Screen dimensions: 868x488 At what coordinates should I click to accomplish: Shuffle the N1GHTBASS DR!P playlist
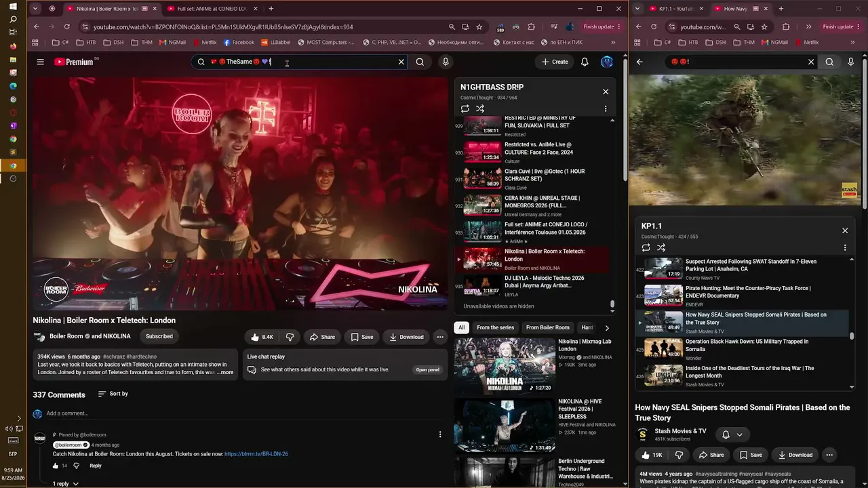coord(480,108)
